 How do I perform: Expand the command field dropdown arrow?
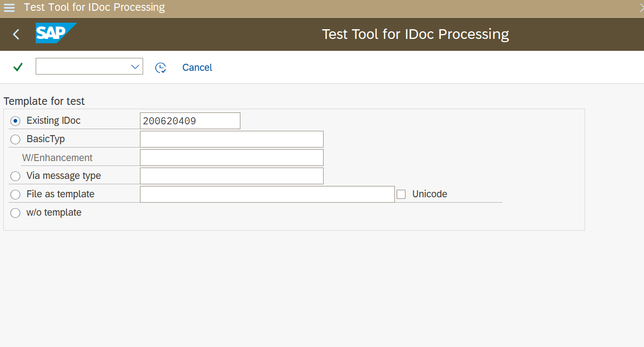tap(135, 66)
